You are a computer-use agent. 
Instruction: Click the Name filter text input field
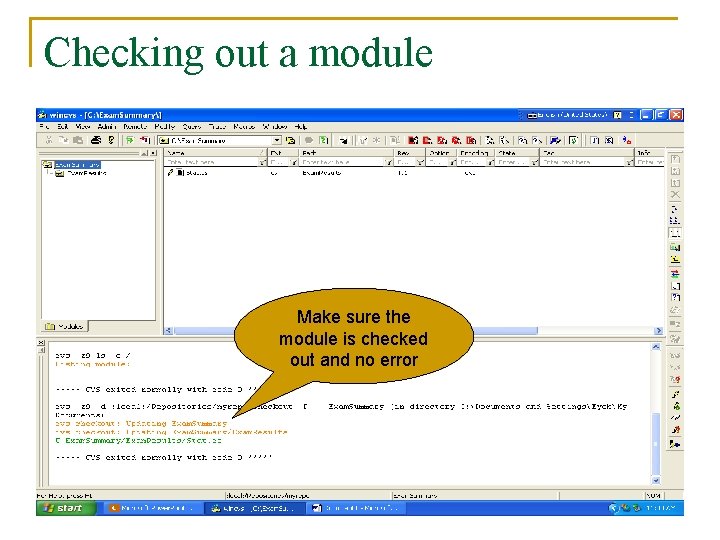point(211,162)
